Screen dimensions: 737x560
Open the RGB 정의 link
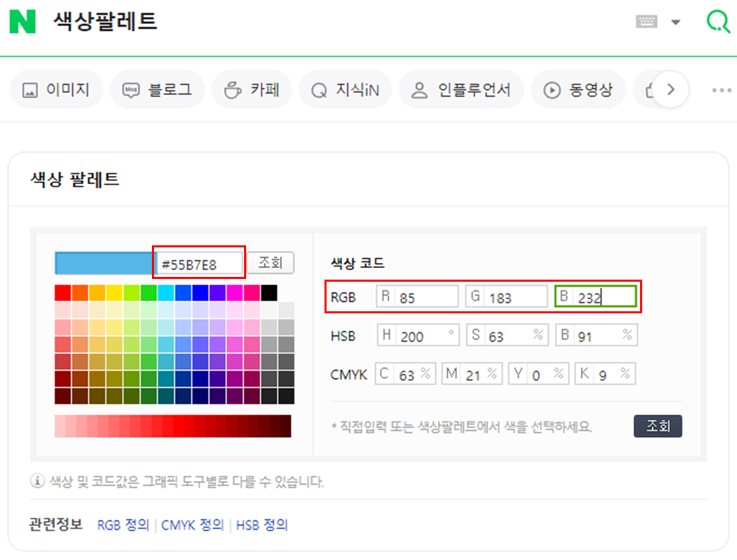tap(123, 525)
